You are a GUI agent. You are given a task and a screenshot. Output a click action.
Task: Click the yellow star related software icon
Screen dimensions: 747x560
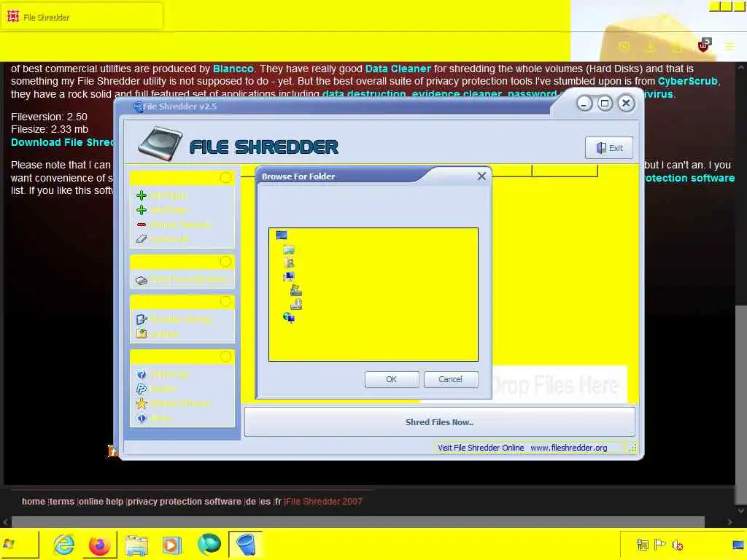click(142, 403)
